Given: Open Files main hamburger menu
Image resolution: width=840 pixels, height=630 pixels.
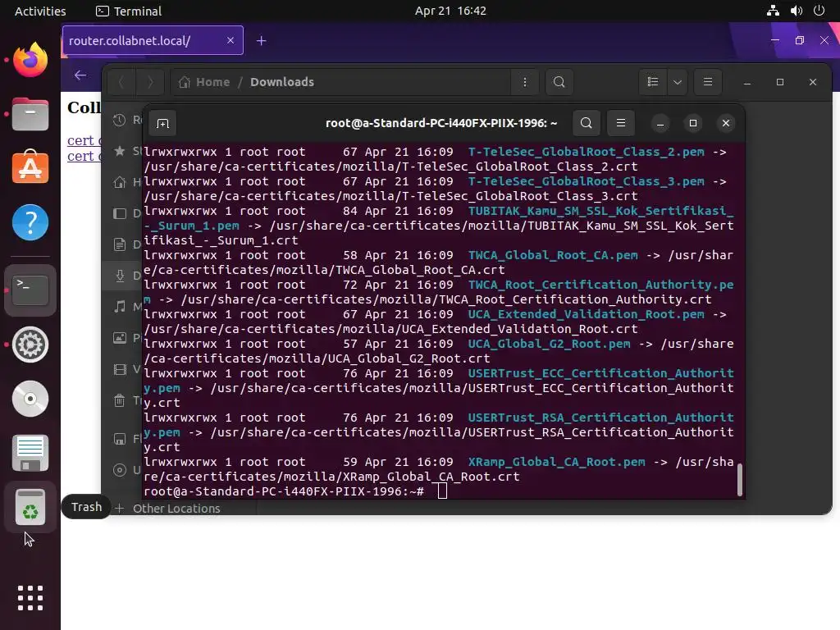Looking at the screenshot, I should (x=708, y=82).
